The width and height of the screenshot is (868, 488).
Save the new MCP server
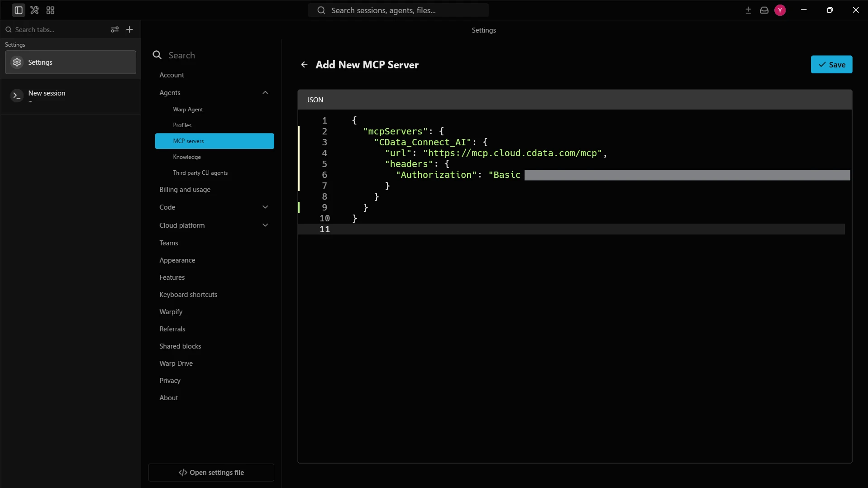tap(831, 65)
